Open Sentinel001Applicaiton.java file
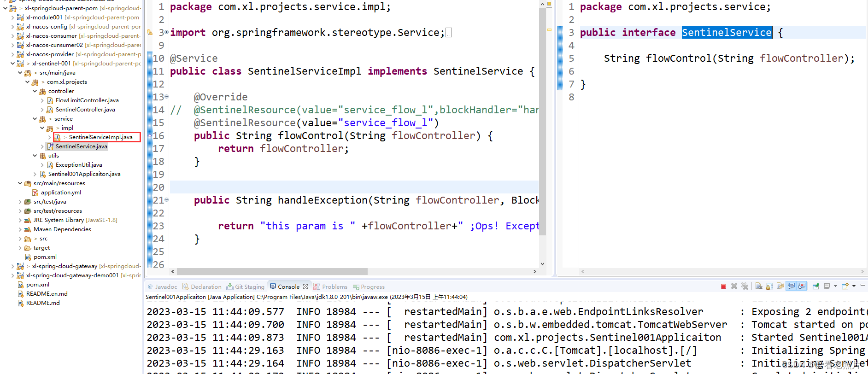 coord(84,174)
